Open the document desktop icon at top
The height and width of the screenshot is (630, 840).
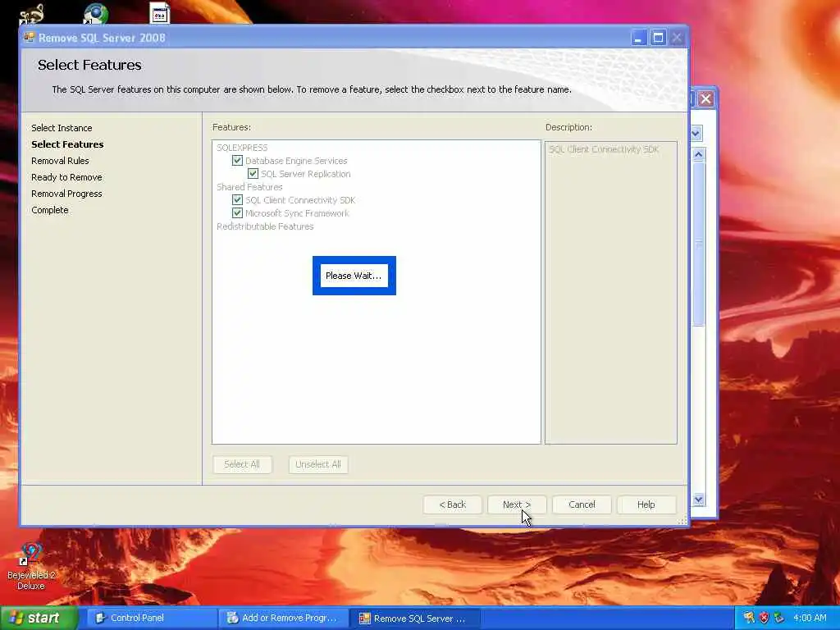click(x=159, y=13)
